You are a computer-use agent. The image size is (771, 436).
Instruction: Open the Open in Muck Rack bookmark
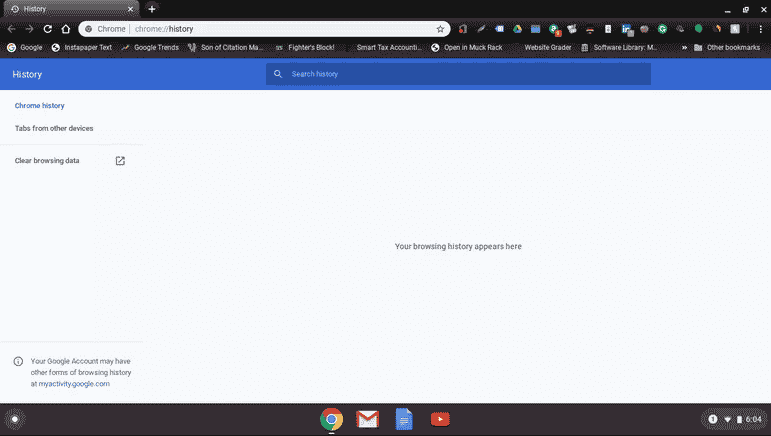click(467, 48)
